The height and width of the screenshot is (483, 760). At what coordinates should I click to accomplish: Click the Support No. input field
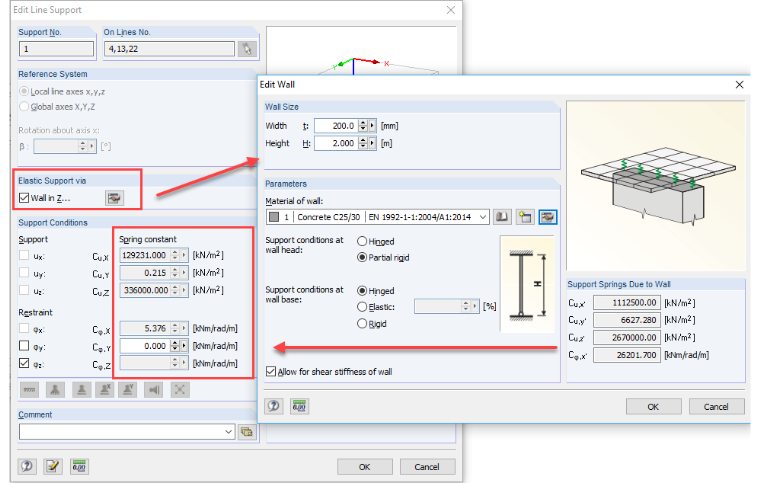click(56, 49)
